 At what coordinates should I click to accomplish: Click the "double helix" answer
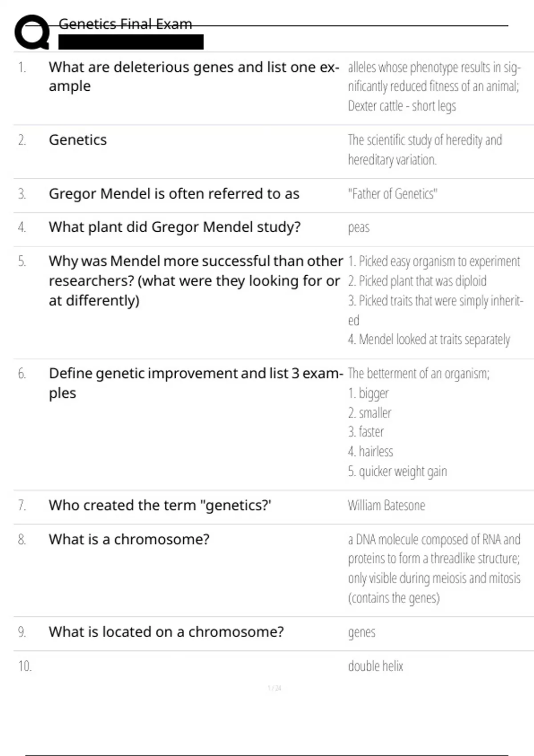tap(375, 666)
